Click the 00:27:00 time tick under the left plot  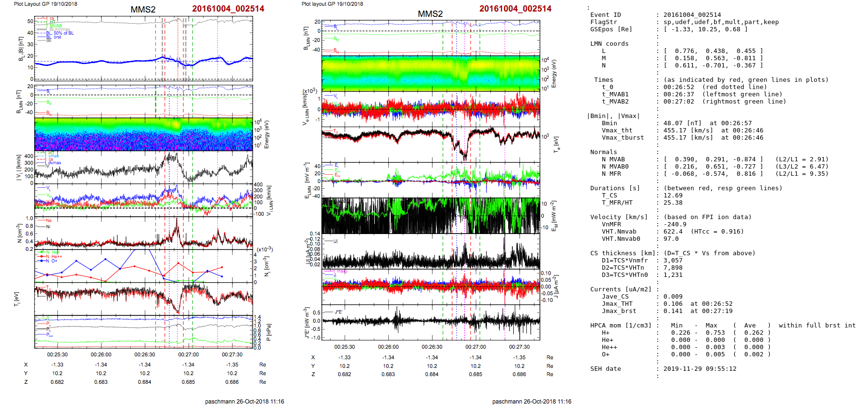coord(188,354)
